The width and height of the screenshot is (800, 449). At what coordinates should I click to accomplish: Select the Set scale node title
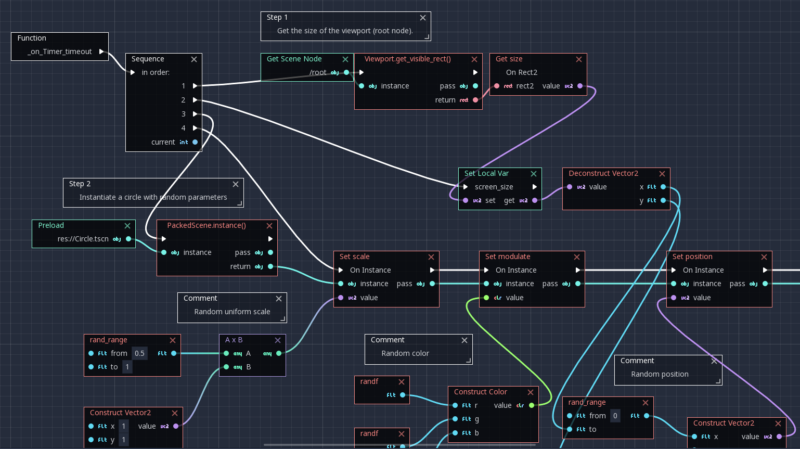(x=355, y=256)
